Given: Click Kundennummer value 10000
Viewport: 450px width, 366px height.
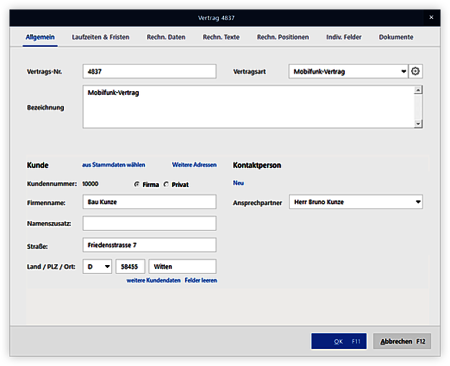Looking at the screenshot, I should [90, 184].
